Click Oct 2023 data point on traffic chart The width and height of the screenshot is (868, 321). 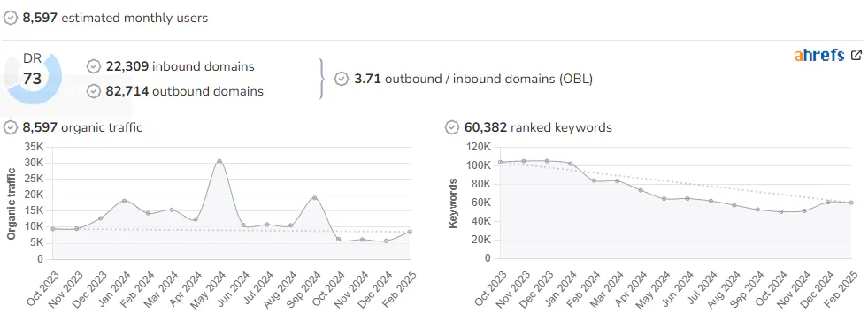pos(52,228)
